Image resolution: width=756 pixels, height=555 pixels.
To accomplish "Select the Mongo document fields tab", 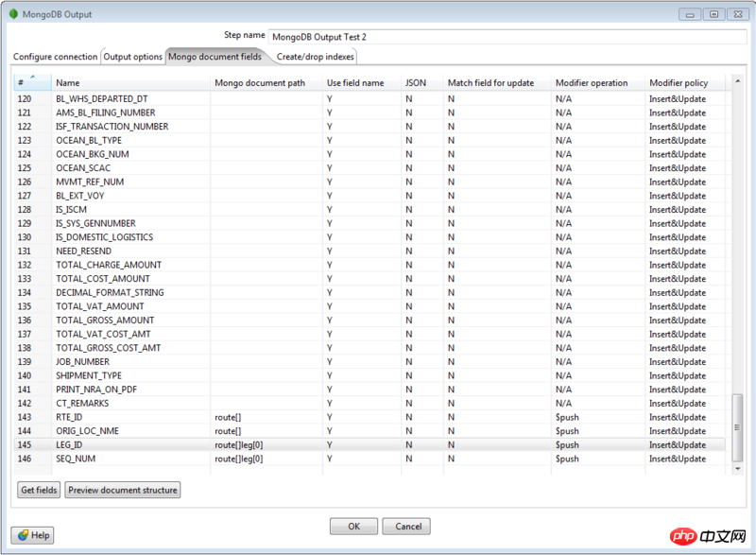I will 215,57.
